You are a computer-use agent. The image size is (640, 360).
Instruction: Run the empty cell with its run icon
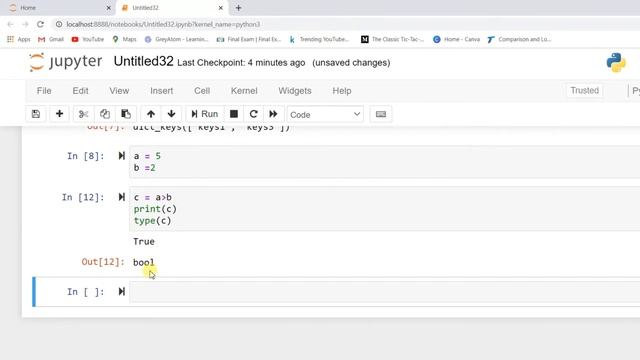point(121,291)
